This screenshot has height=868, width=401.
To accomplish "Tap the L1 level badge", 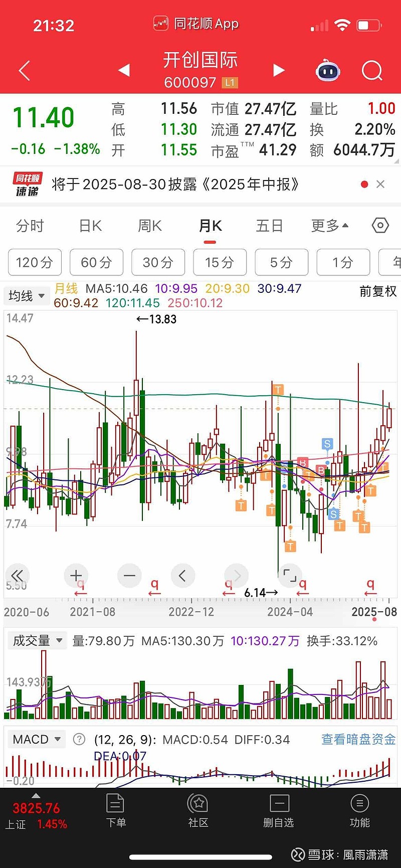I will (230, 83).
